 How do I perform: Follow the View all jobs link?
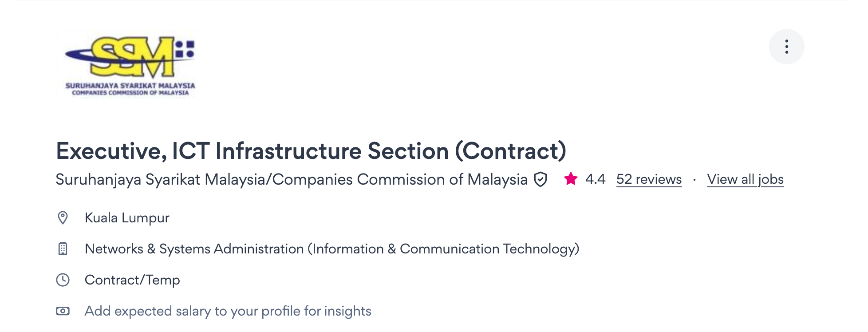coord(745,179)
